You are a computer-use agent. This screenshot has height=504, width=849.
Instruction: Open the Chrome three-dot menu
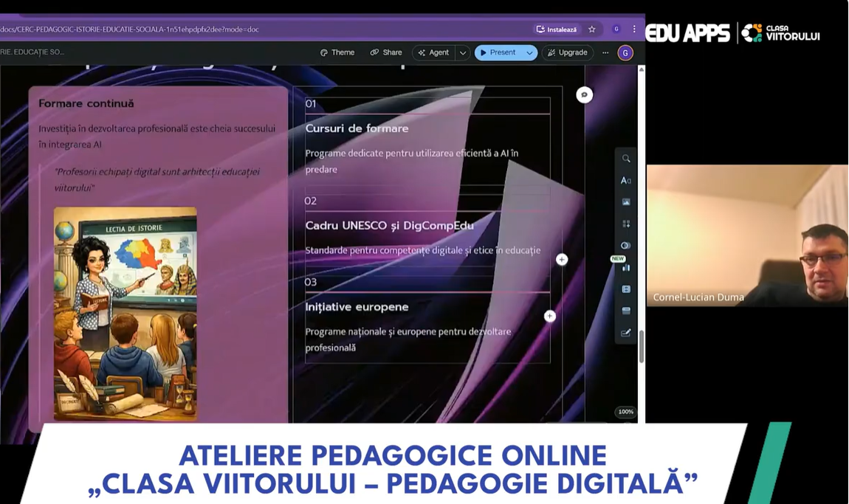[x=634, y=30]
